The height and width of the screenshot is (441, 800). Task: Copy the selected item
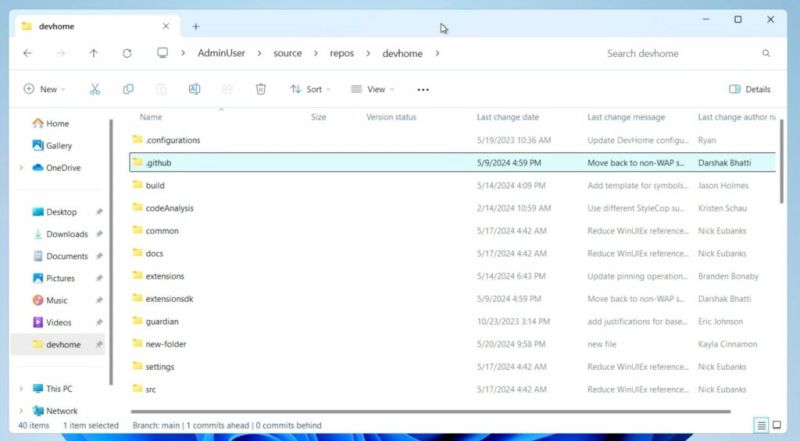(128, 89)
